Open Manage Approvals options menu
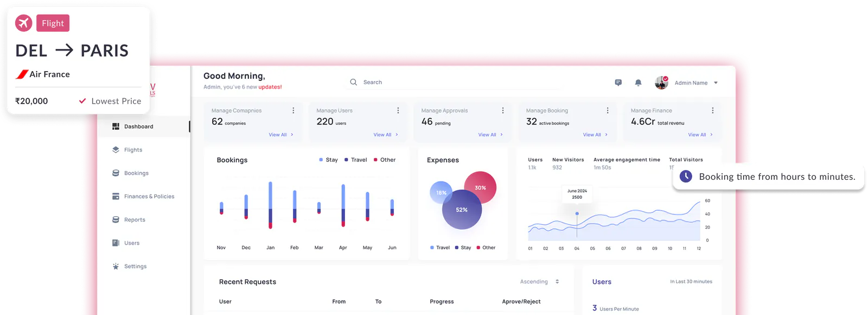This screenshot has height=315, width=868. coord(503,110)
